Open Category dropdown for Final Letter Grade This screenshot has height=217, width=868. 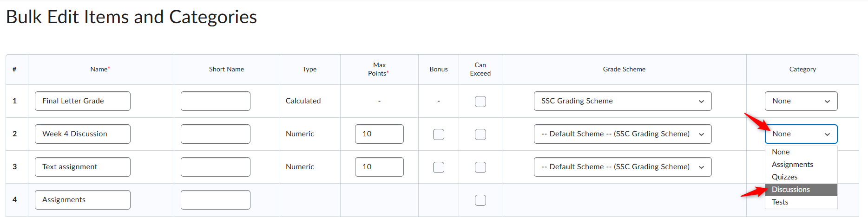tap(801, 101)
